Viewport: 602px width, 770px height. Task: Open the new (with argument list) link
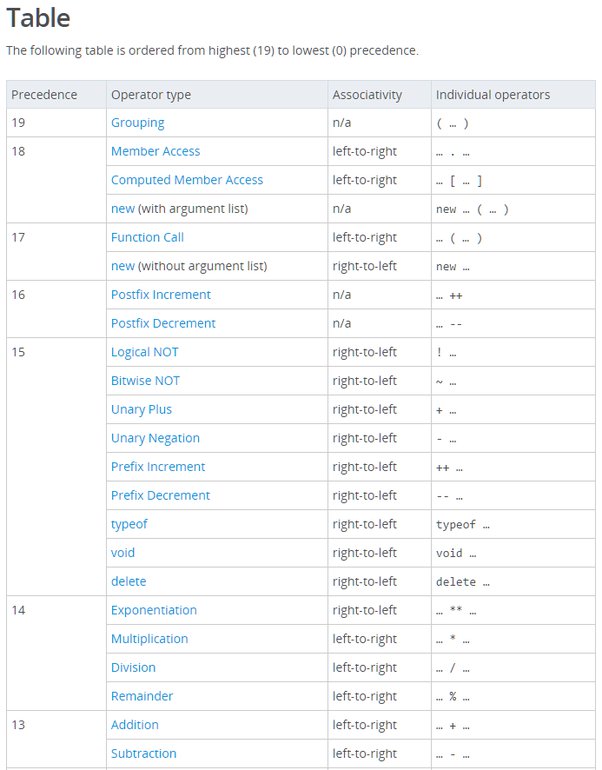tap(123, 209)
